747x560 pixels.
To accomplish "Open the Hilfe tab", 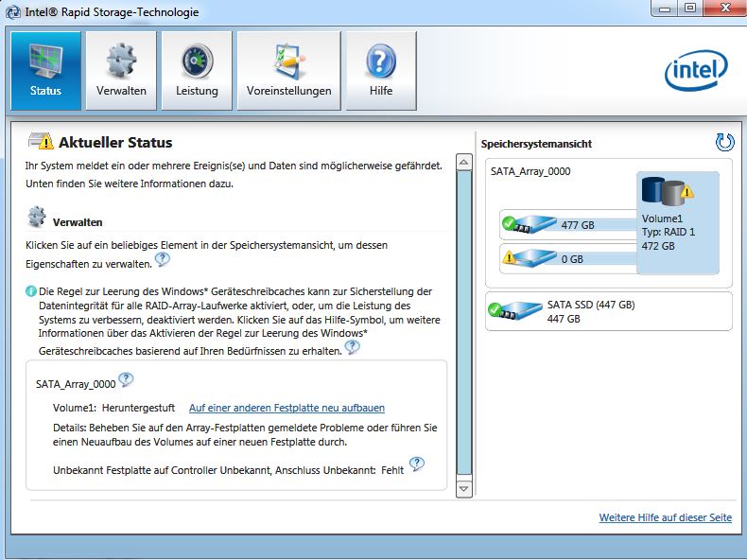I will click(381, 71).
